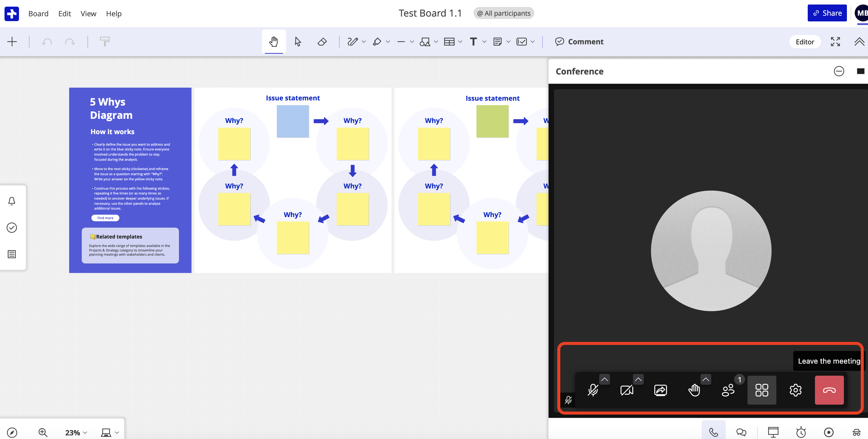Leave the meeting with red hangup button

click(x=829, y=390)
